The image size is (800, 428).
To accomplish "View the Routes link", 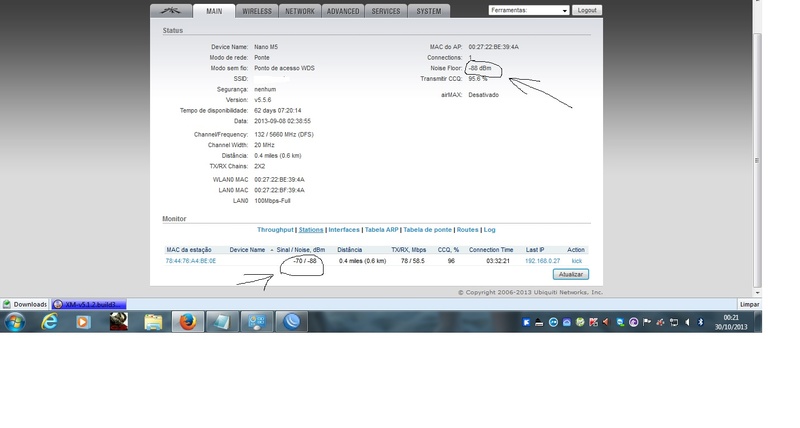I will pos(467,230).
